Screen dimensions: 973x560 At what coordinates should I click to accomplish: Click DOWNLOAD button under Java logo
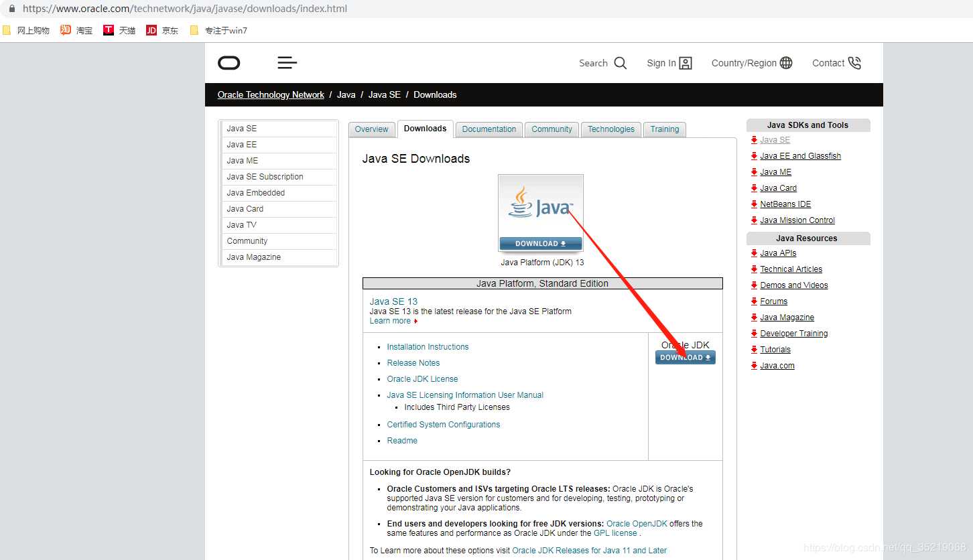click(x=541, y=244)
